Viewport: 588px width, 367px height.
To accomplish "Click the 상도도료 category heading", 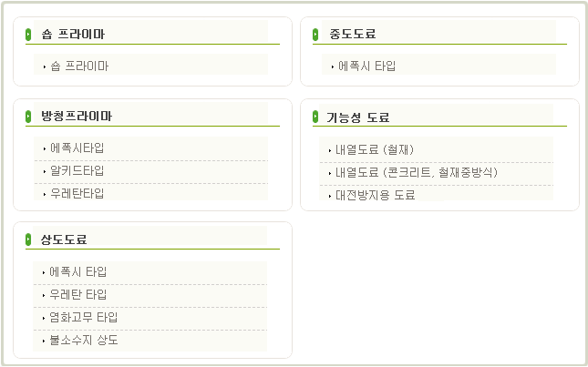I will click(x=64, y=240).
